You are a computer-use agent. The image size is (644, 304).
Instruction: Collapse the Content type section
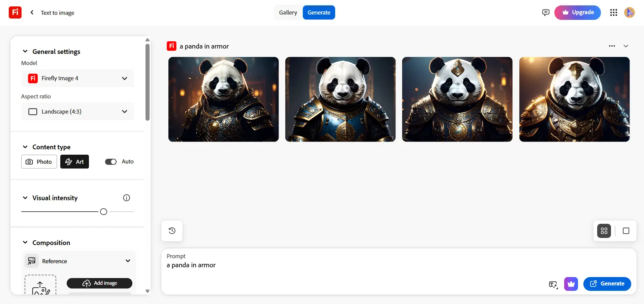coord(25,147)
